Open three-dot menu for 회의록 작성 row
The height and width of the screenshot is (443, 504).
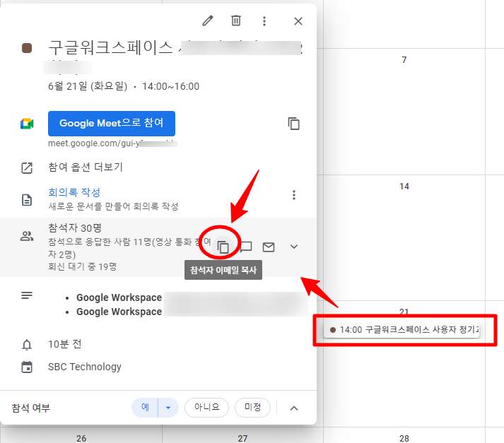click(x=294, y=195)
